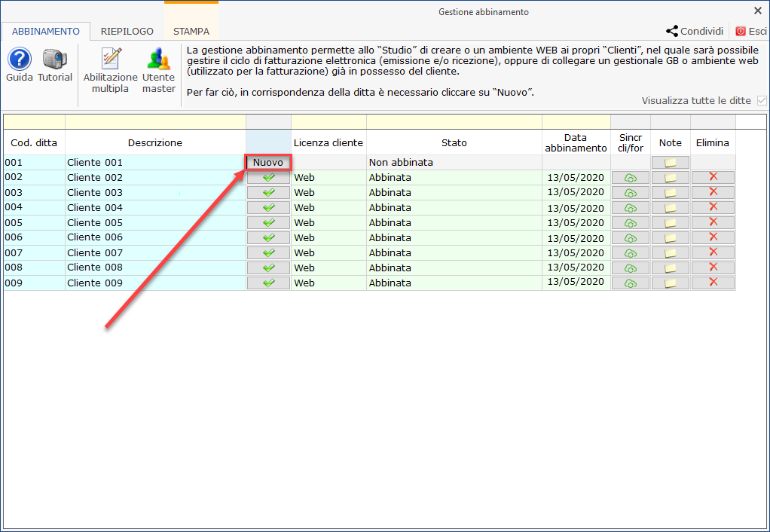
Task: Click green checkmark for Cliente 003
Action: click(x=269, y=193)
